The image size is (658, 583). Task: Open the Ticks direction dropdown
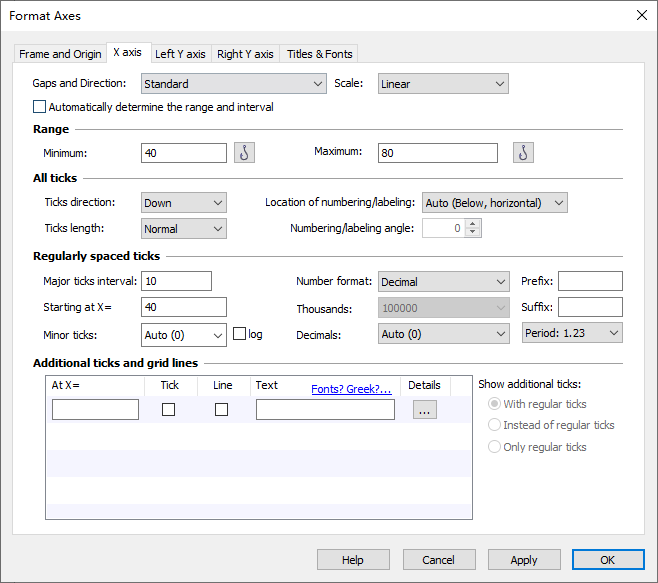[x=184, y=203]
